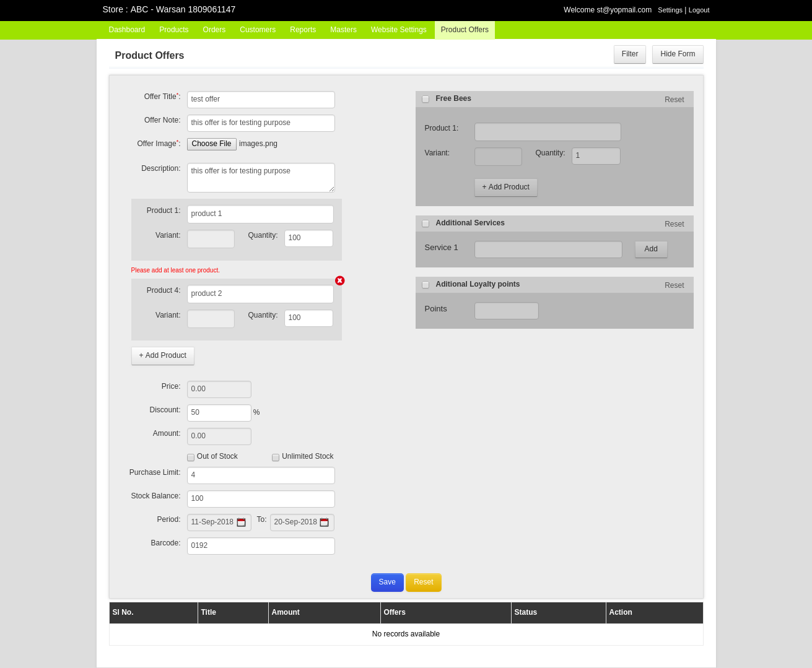Open Website Settings menu
Viewport: 812px width, 668px height.
click(x=399, y=30)
